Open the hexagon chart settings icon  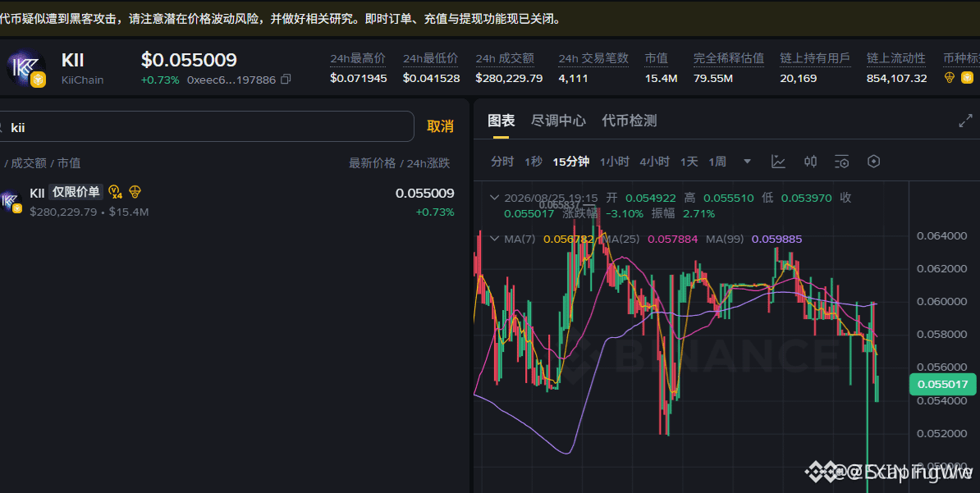pos(874,162)
